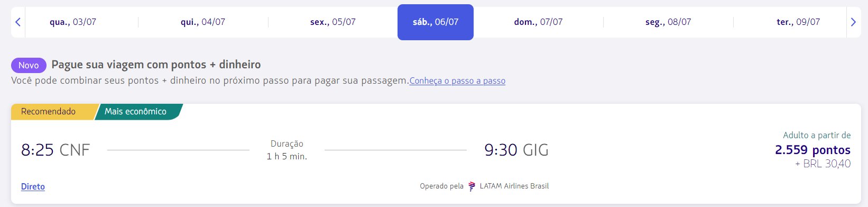Viewport: 868px width, 207px height.
Task: Click the purple Novo badge
Action: tap(29, 65)
